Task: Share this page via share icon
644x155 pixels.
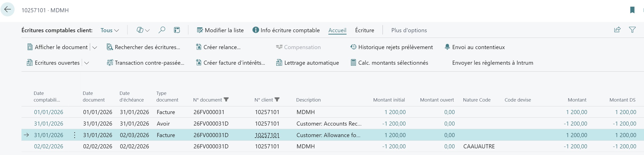Action: (617, 30)
